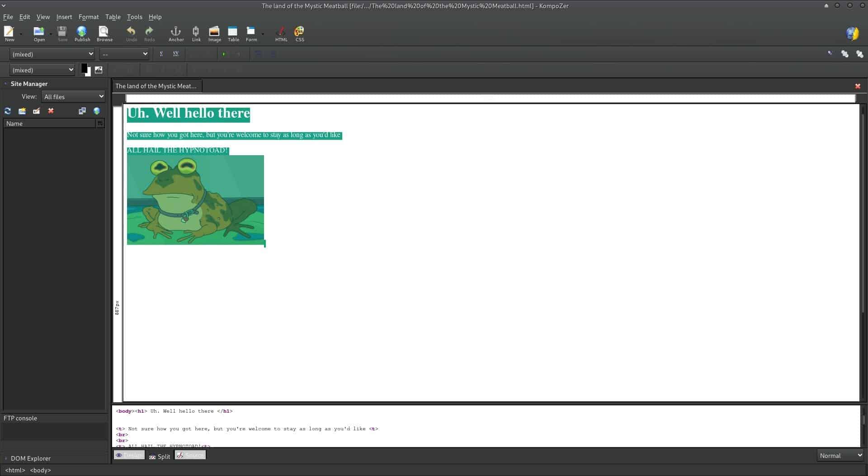Open the CSS editor palette icon

299,33
